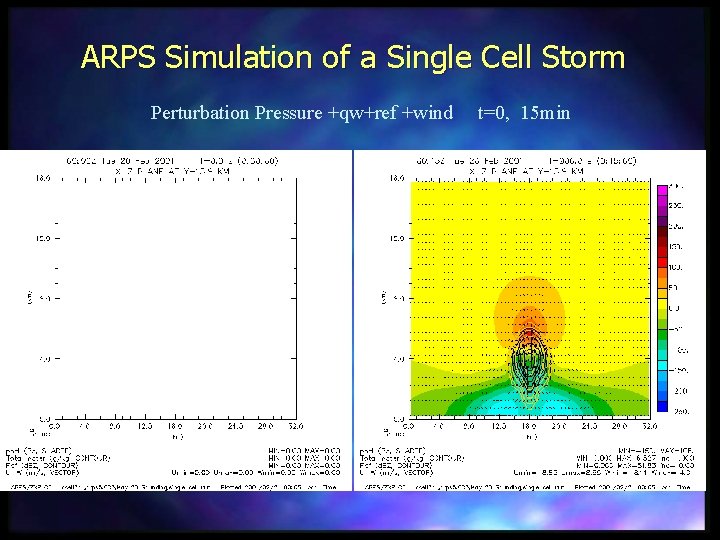Click the "32.0" x-axis label of the right plot
Screen dimensions: 720x540
click(x=649, y=426)
